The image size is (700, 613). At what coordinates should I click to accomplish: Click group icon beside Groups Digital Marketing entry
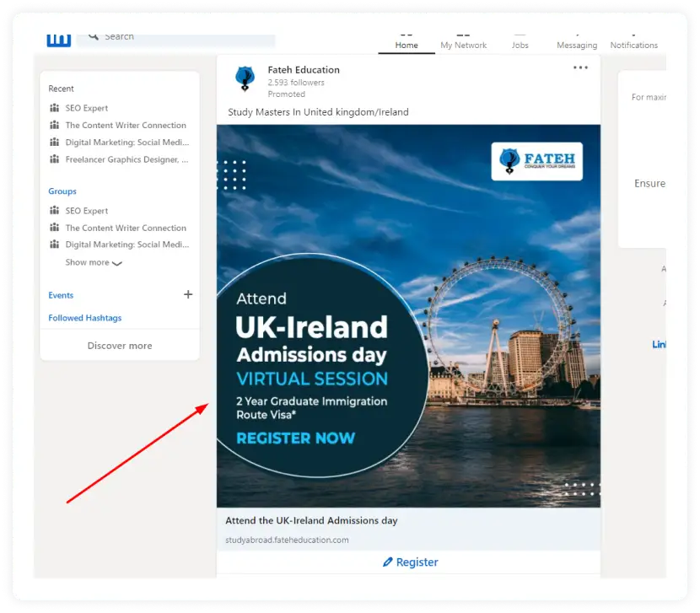coord(55,245)
